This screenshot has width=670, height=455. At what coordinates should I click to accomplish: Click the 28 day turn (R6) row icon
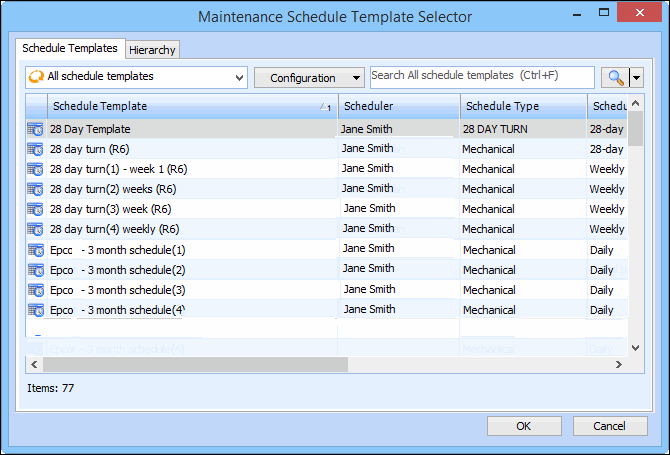click(36, 149)
